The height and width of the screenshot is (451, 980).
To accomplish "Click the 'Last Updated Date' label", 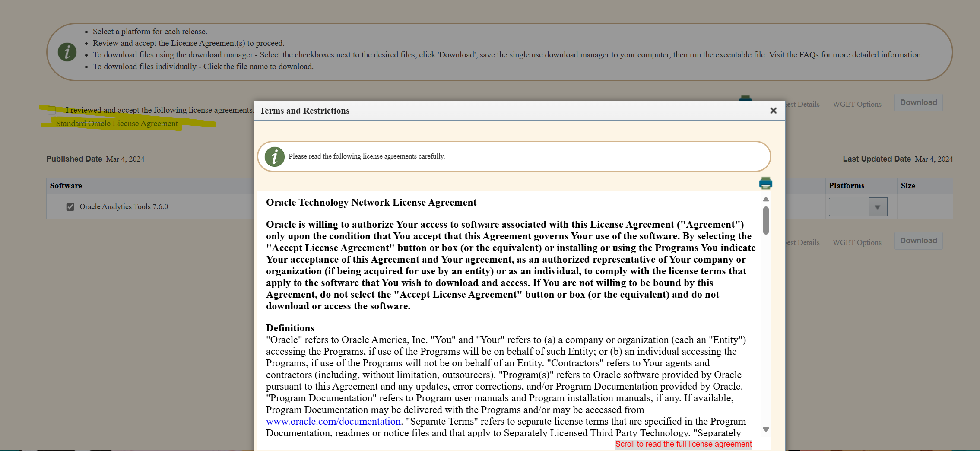I will click(877, 159).
